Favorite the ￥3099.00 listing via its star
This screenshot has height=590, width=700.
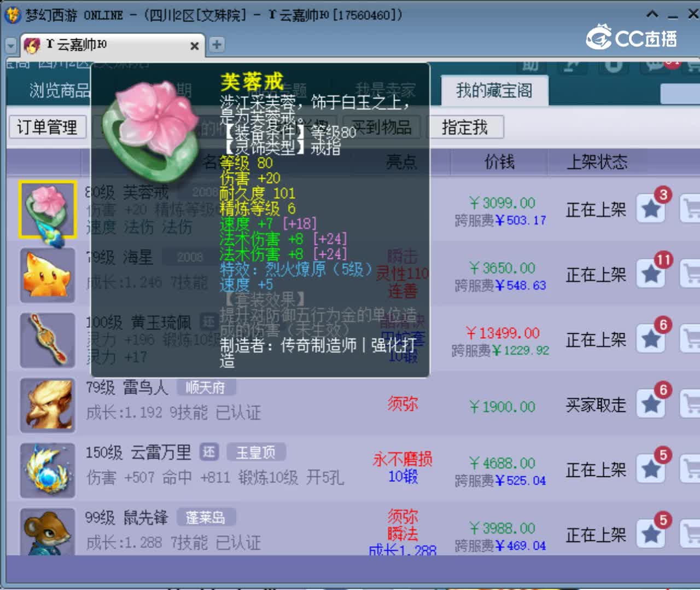(x=651, y=209)
